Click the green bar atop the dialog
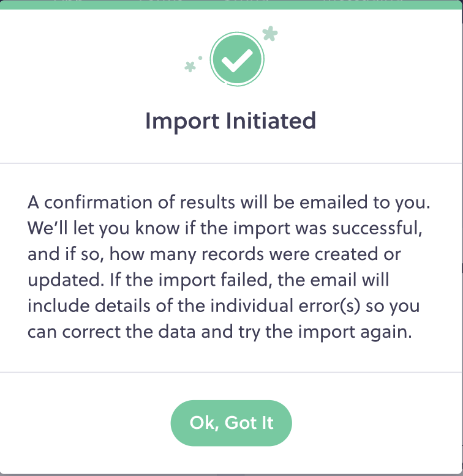 [x=231, y=5]
